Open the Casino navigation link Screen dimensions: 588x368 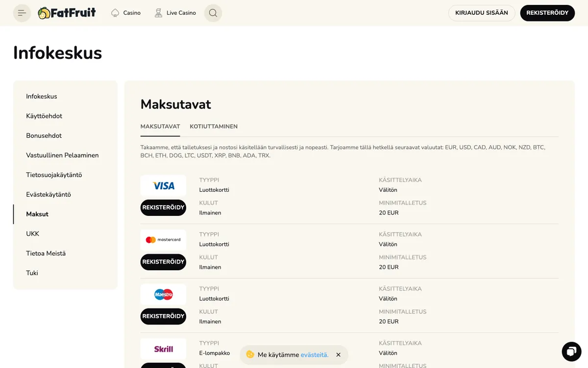(x=132, y=13)
